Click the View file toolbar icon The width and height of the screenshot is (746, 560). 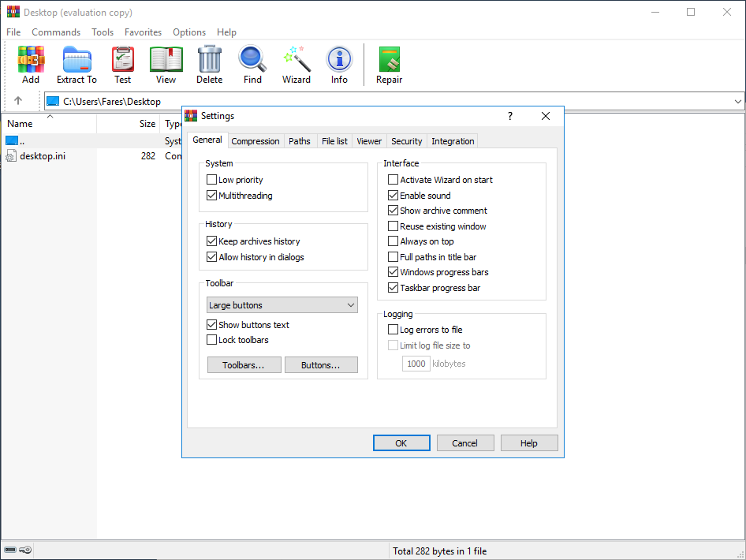[x=166, y=59]
